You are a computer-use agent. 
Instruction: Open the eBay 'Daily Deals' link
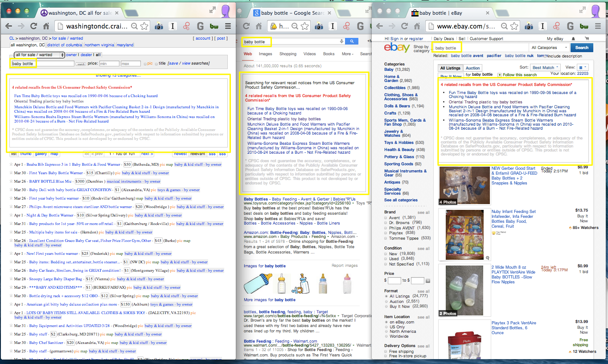point(444,39)
